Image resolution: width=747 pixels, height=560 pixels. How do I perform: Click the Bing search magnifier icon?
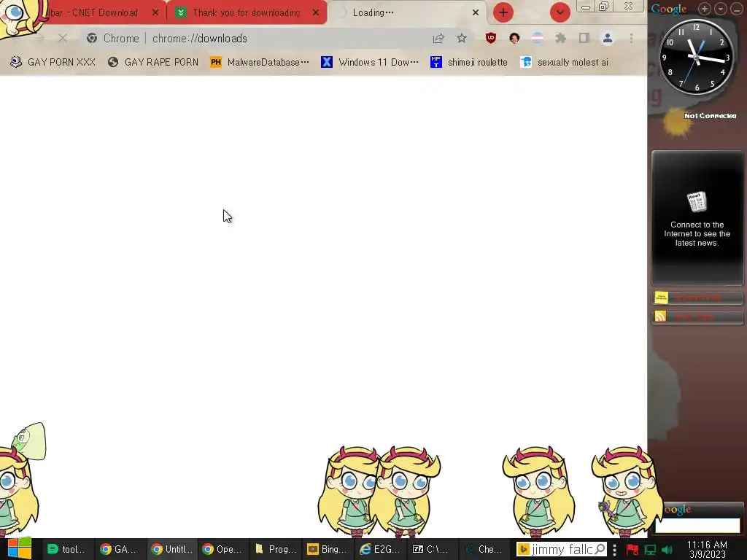(x=600, y=549)
